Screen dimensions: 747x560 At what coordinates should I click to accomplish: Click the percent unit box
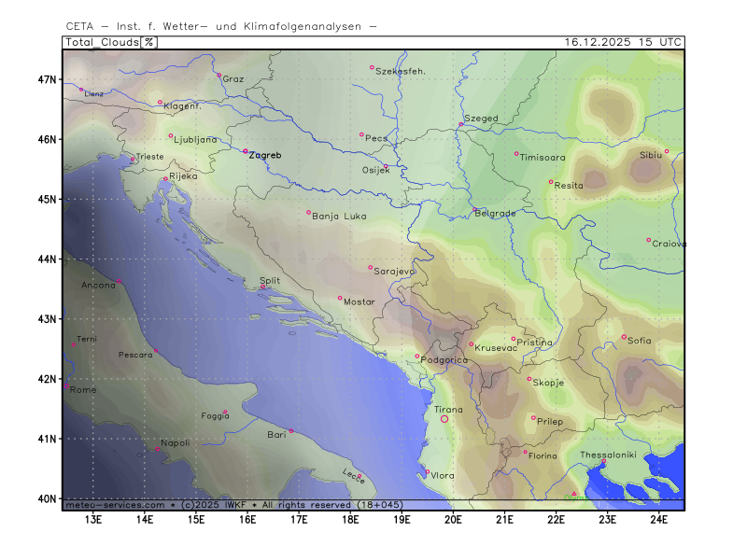pos(149,42)
